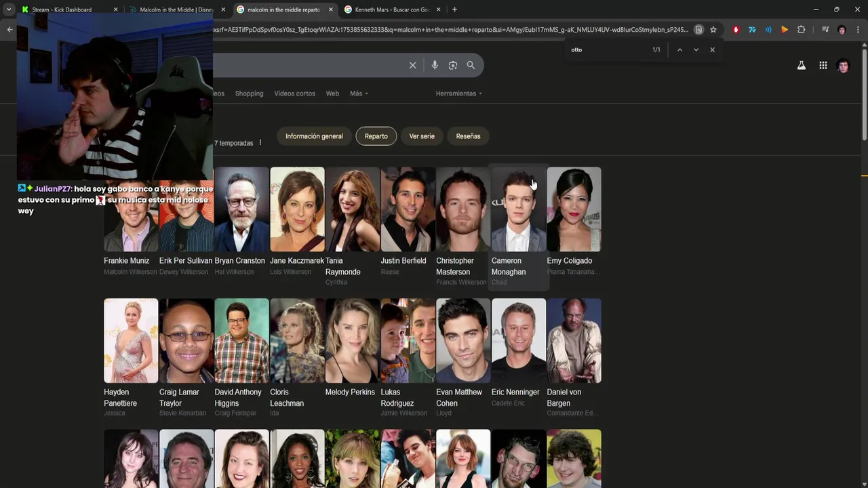Click the Ver serie chip
Screen dimensions: 868x488
(422, 136)
